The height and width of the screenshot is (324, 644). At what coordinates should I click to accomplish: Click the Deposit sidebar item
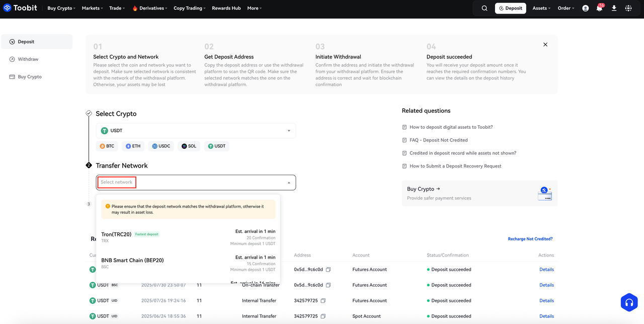tap(37, 42)
